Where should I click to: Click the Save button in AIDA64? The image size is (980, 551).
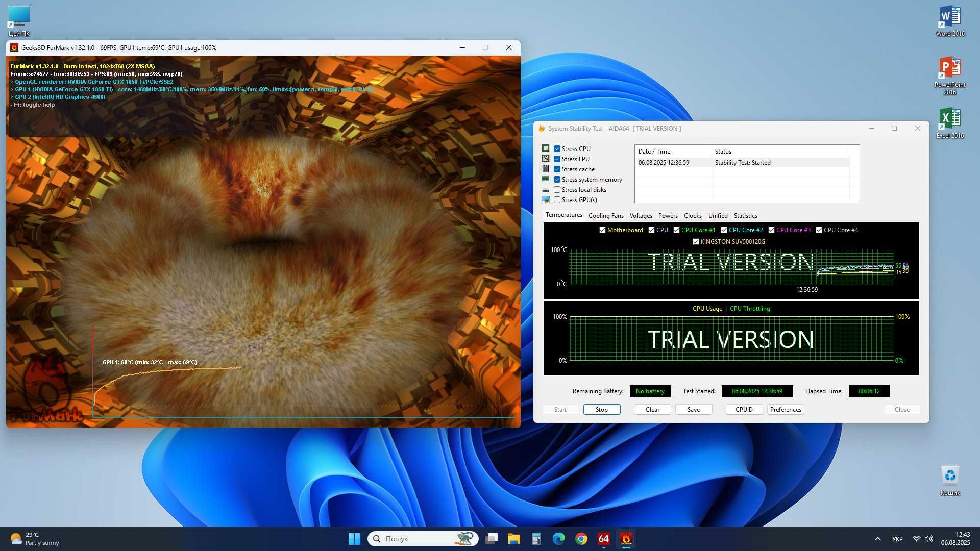[694, 409]
